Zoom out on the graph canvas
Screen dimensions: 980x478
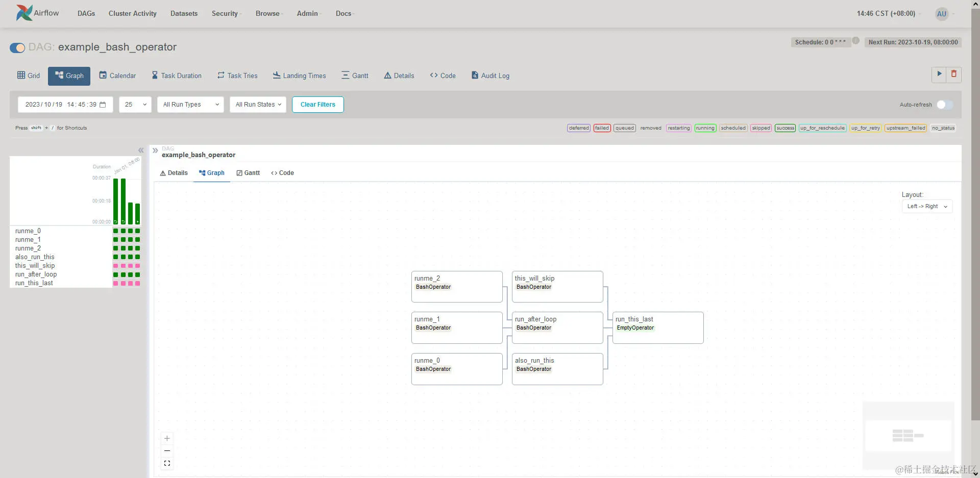pyautogui.click(x=167, y=451)
